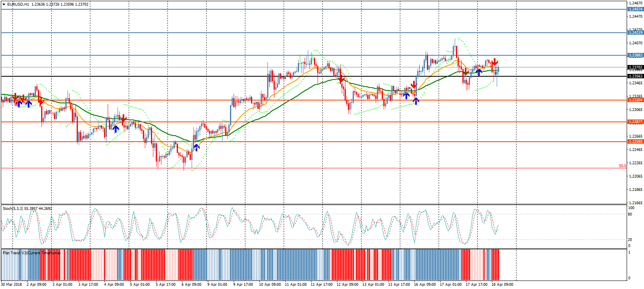
Task: Select the 1.24219 blue resistance level label
Action: (635, 33)
